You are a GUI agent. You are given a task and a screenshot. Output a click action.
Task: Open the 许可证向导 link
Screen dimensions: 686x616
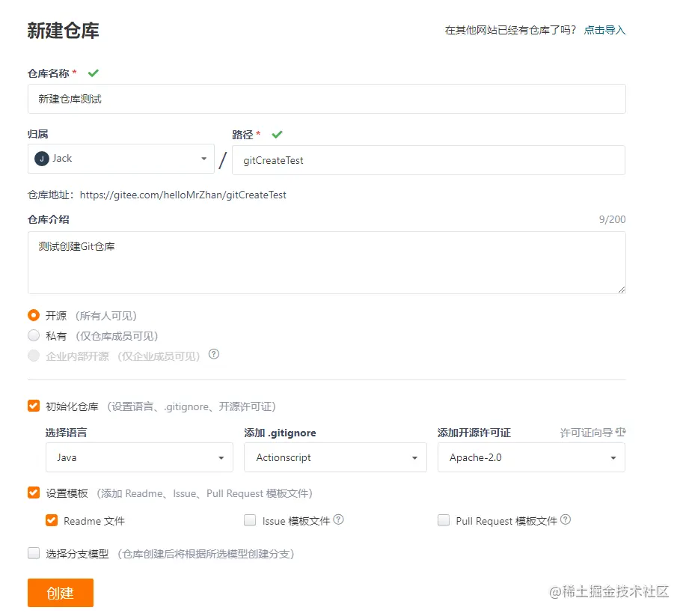click(587, 433)
